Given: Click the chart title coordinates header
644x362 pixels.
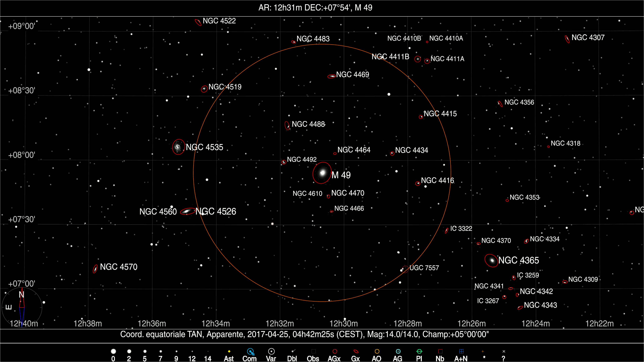Looking at the screenshot, I should coord(315,8).
